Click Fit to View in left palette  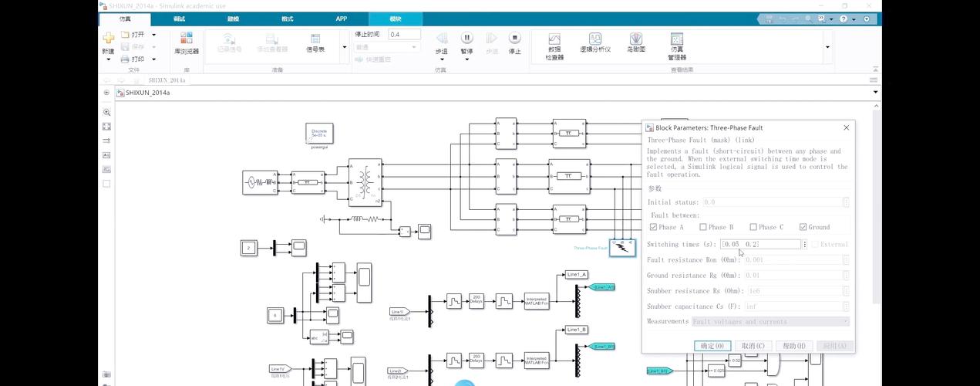point(107,126)
